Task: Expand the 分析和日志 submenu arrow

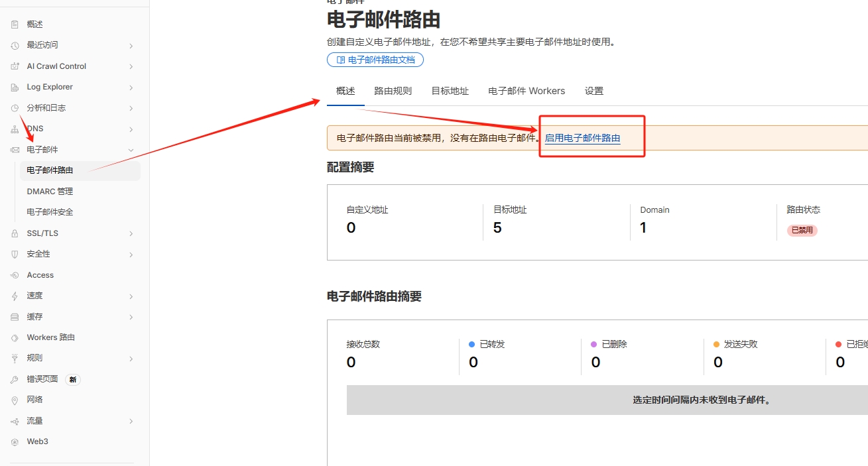Action: click(131, 108)
